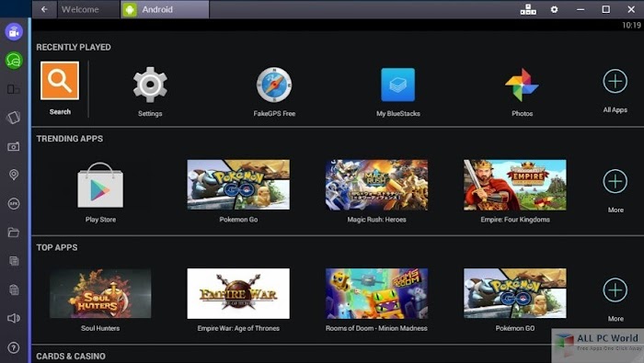Screen dimensions: 644x363
Task: Maximize the BlueStacks window
Action: pyautogui.click(x=605, y=9)
